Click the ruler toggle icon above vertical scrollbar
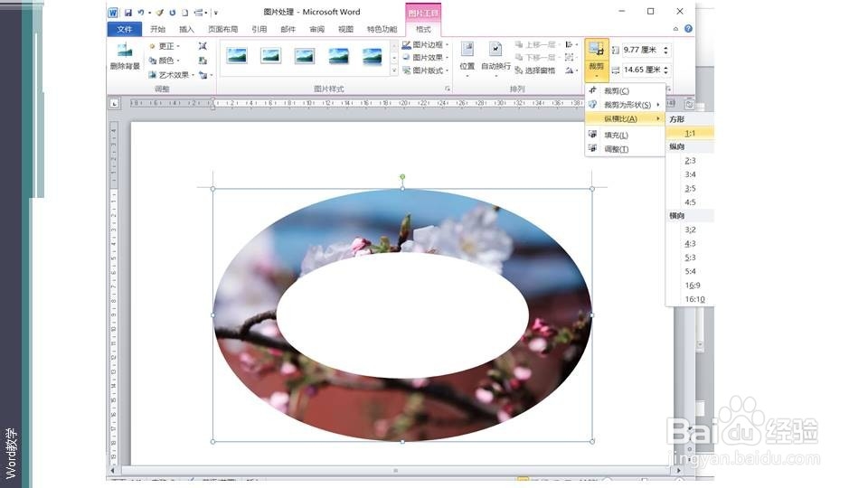868x488 pixels. click(x=689, y=104)
